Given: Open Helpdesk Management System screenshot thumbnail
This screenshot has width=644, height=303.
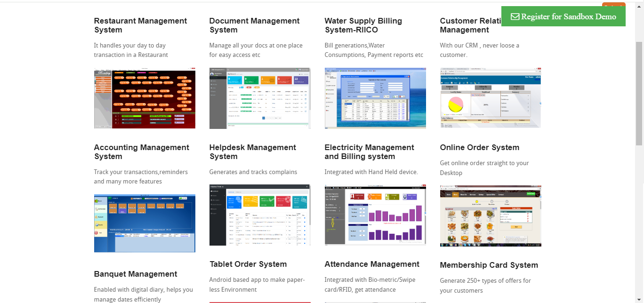Looking at the screenshot, I should pos(260,215).
